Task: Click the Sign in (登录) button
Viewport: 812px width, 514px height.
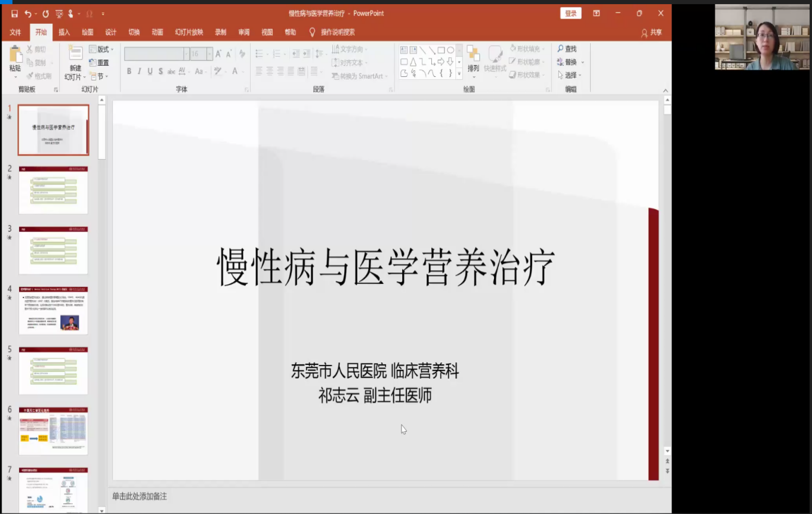Action: pyautogui.click(x=570, y=14)
